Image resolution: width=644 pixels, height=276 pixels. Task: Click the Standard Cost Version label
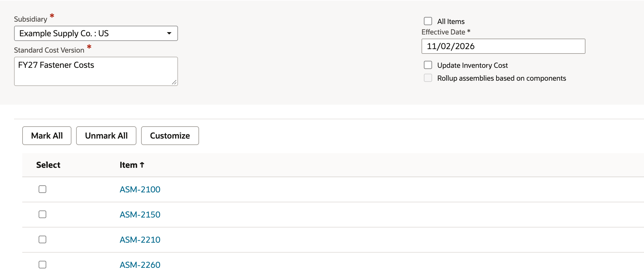pos(49,50)
